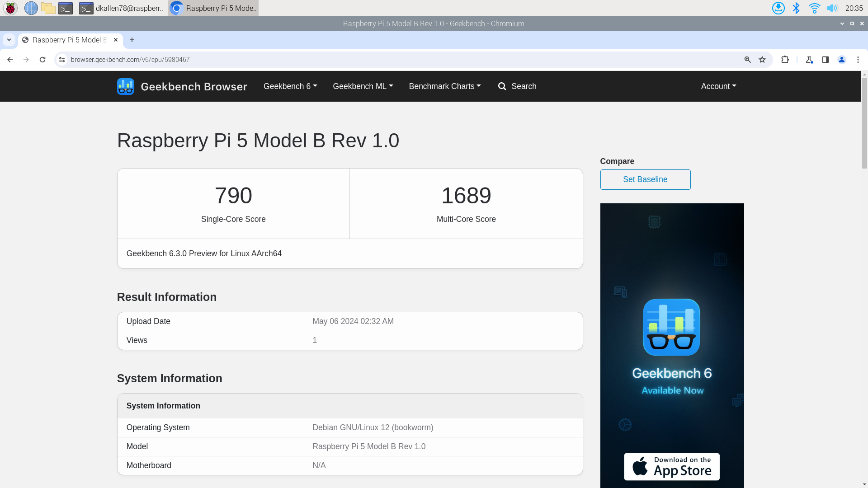This screenshot has height=488, width=868.
Task: Open the zoom magnifier in address bar
Action: click(748, 60)
